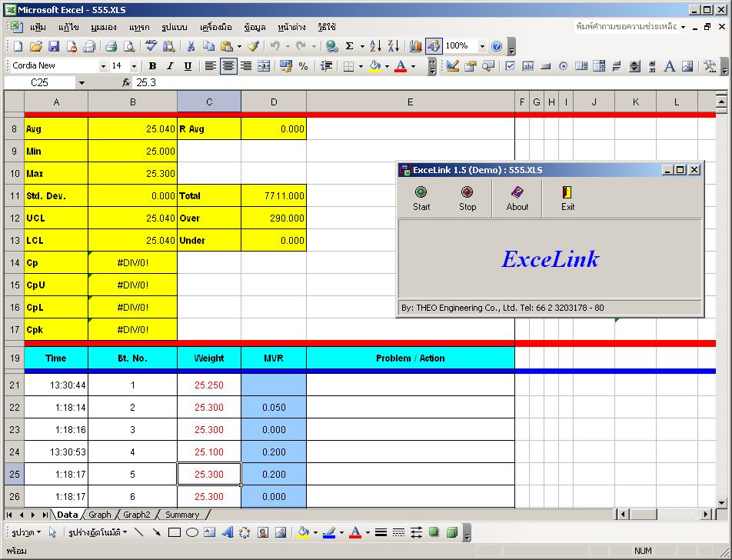
Task: Toggle Design Mode in Control Toolbox
Action: pos(452,66)
